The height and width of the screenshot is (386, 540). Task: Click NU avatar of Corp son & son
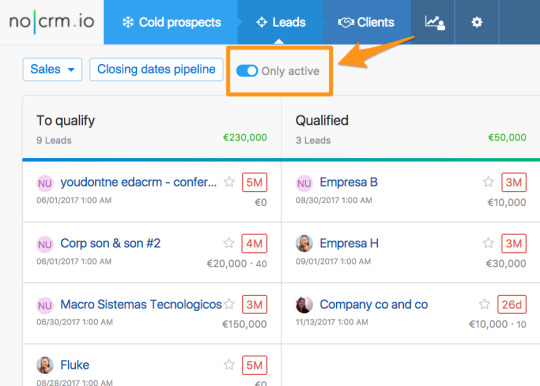(45, 244)
